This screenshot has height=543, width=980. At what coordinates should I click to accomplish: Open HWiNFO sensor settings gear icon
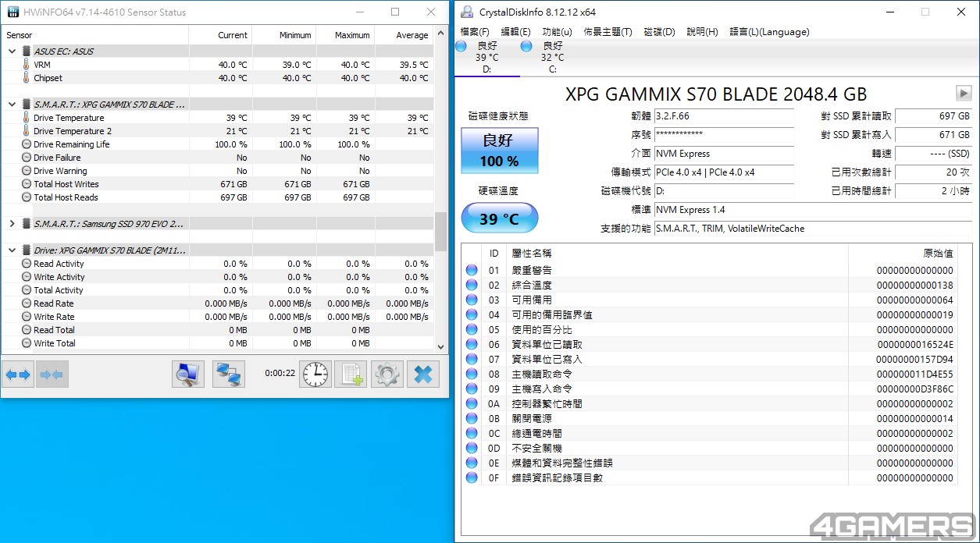click(387, 374)
